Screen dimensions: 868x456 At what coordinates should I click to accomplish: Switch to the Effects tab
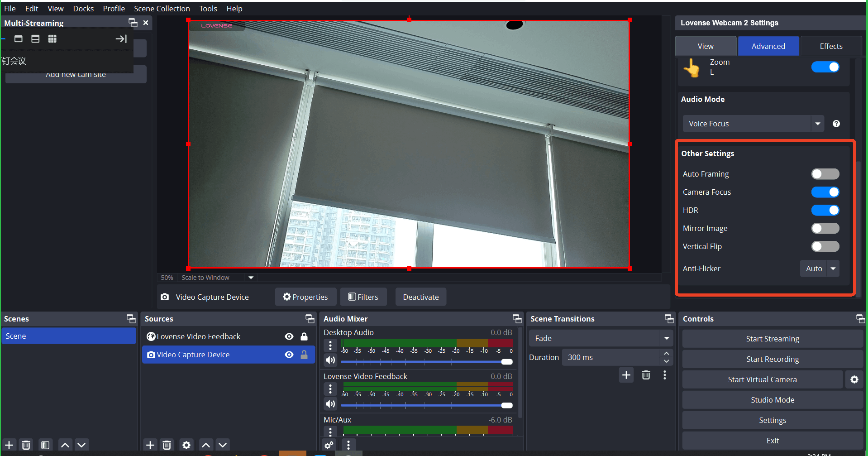[x=830, y=46]
